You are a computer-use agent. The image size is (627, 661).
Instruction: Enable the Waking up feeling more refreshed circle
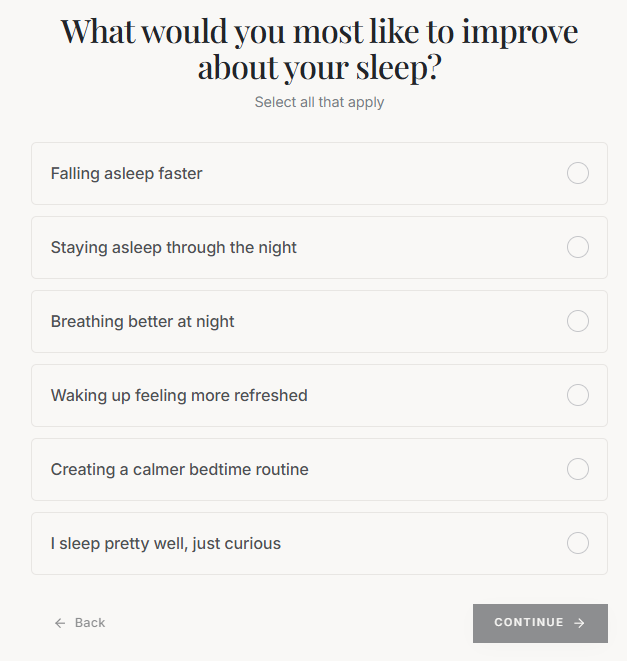point(578,395)
